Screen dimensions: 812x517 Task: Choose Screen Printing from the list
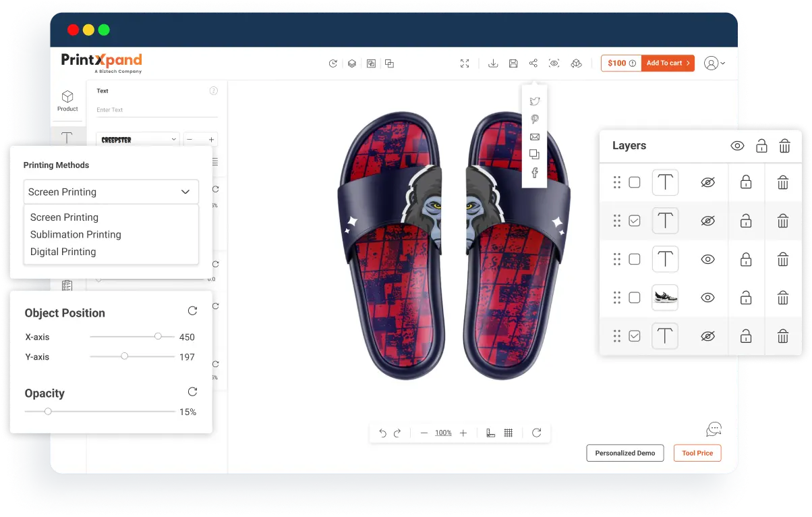click(x=65, y=217)
